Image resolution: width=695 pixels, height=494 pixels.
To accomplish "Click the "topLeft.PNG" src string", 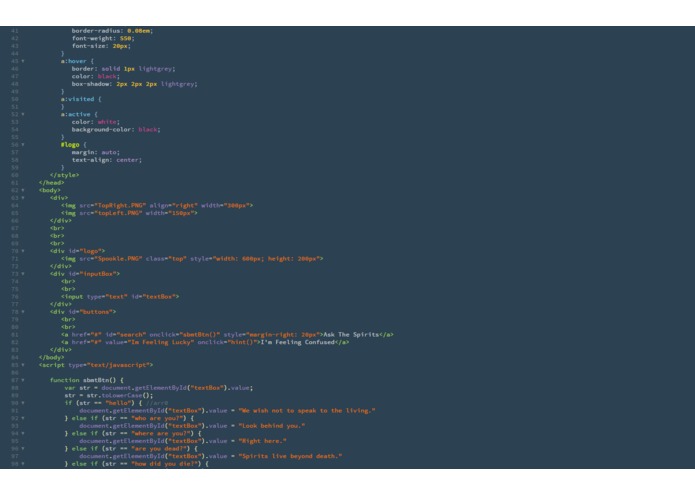I will 118,213.
